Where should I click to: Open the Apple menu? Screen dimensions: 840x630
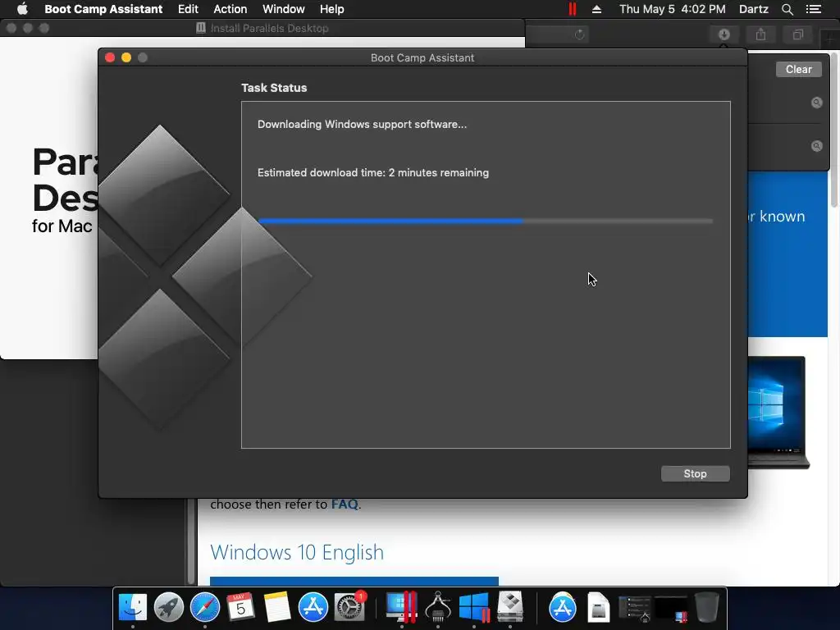point(22,9)
